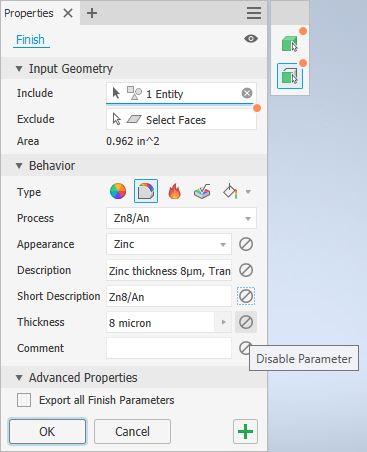Screen dimensions: 367x452
Task: Choose the top green body selection icon
Action: point(290,44)
